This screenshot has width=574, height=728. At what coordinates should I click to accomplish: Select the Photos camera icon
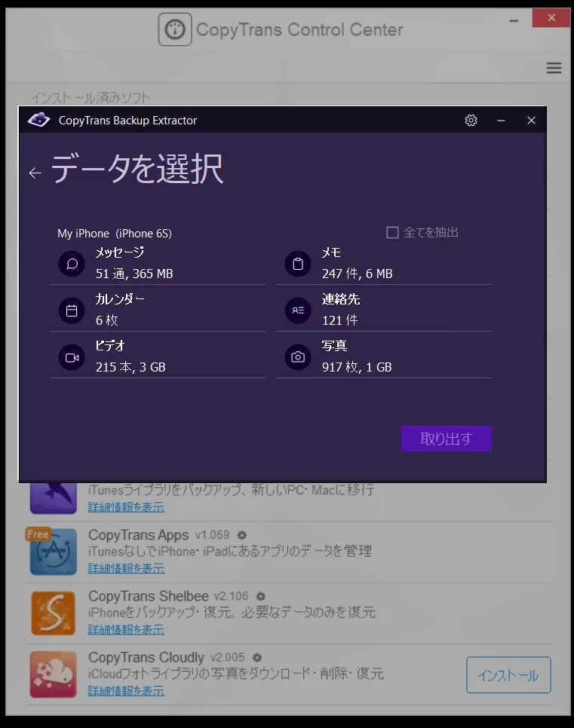click(298, 357)
